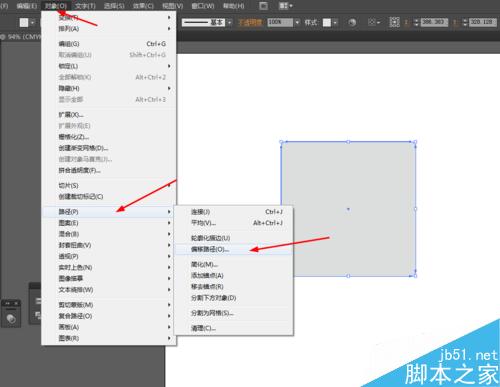Expand the 锁定(L) Lock submenu
This screenshot has width=500, height=387.
coord(109,66)
